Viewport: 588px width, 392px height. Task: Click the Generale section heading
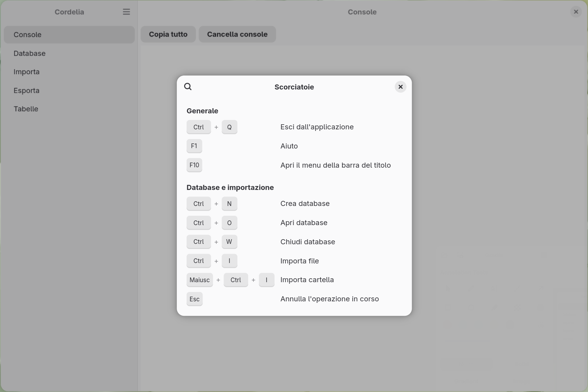(x=202, y=111)
